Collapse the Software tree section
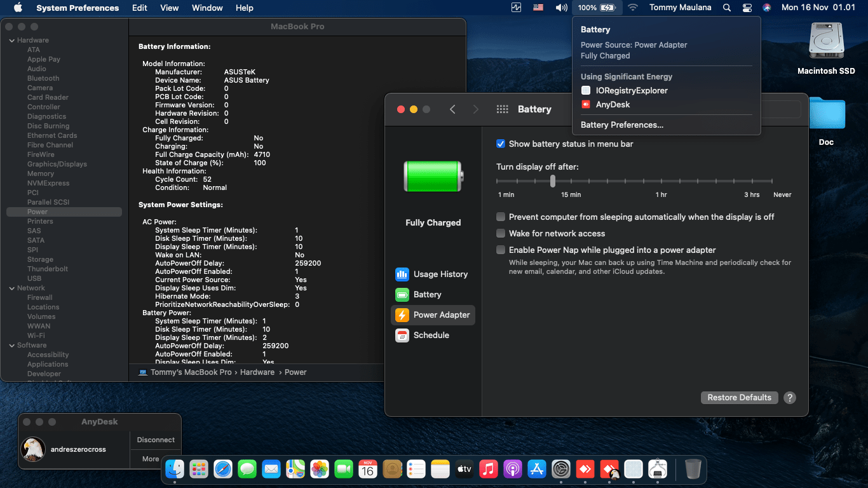The width and height of the screenshot is (868, 488). (11, 346)
